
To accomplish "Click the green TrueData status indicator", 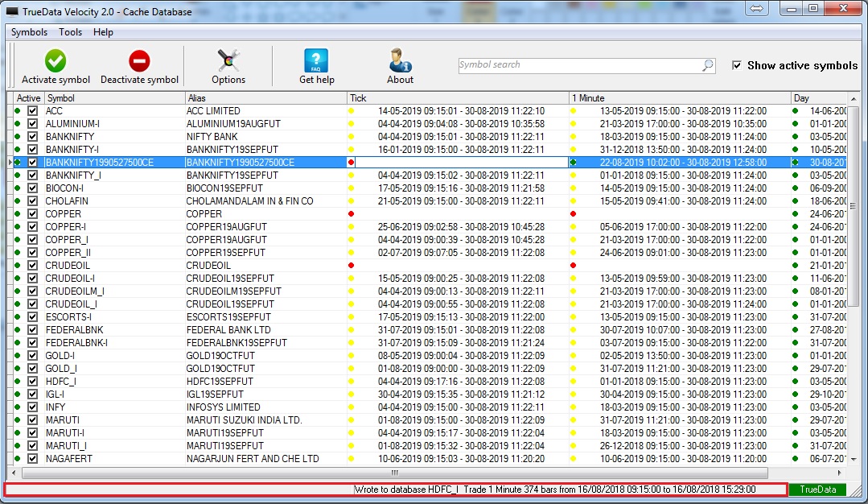I will click(x=817, y=490).
